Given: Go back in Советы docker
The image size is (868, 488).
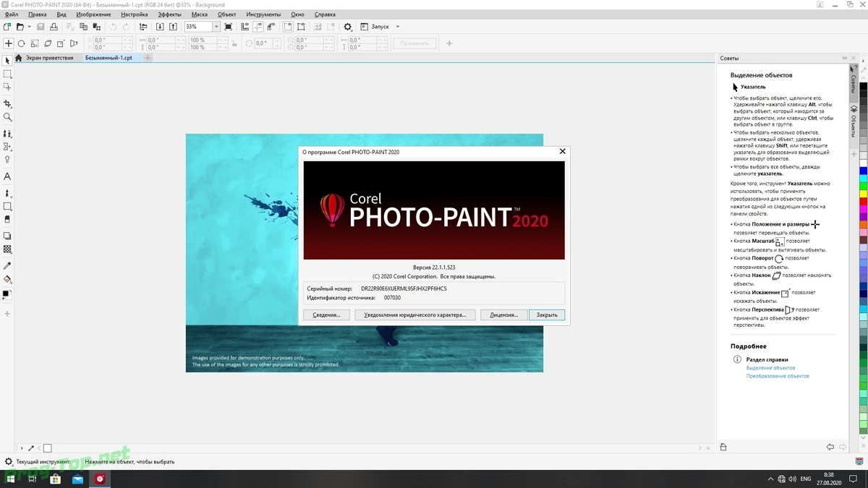Looking at the screenshot, I should click(x=830, y=448).
